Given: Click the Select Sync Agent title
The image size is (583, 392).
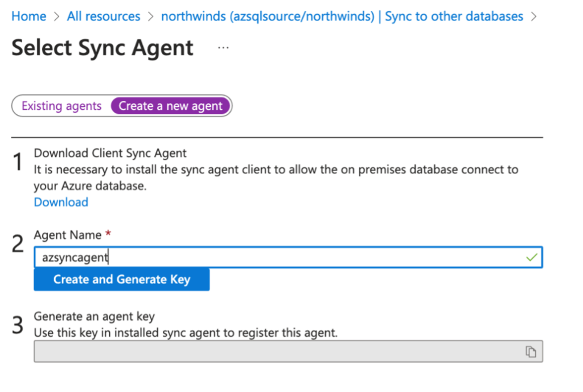Looking at the screenshot, I should coord(101,48).
